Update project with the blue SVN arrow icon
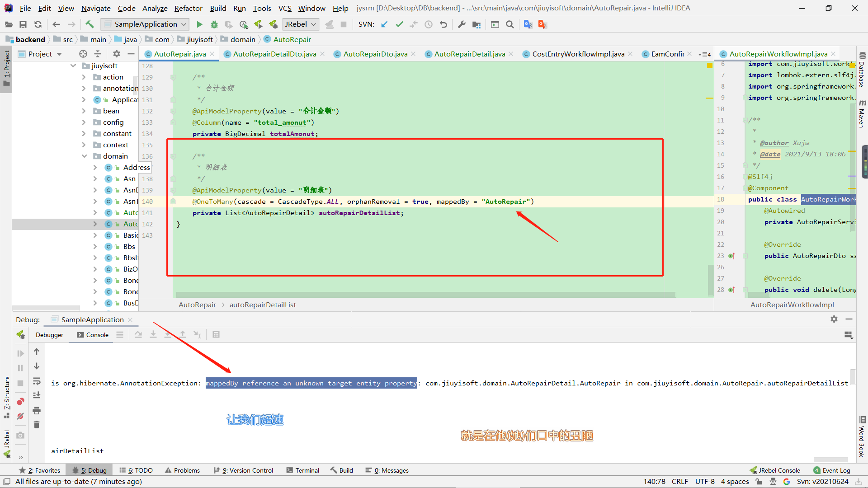The image size is (868, 488). 384,24
